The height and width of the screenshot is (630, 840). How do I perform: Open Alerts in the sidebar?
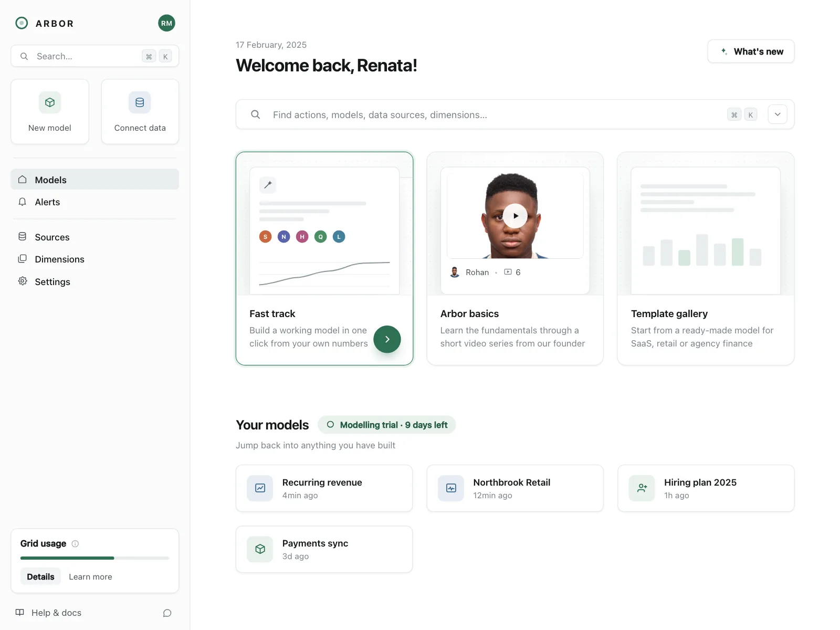pos(94,202)
